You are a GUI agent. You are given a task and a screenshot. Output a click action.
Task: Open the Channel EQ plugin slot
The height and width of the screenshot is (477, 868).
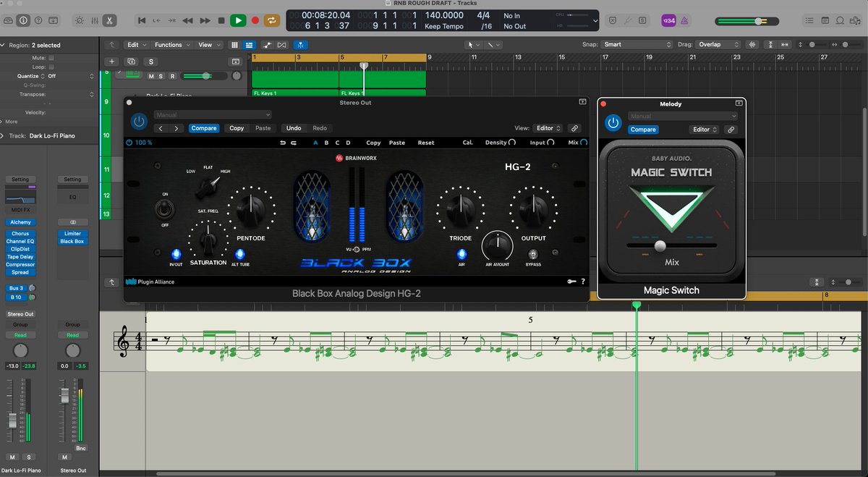pos(20,241)
